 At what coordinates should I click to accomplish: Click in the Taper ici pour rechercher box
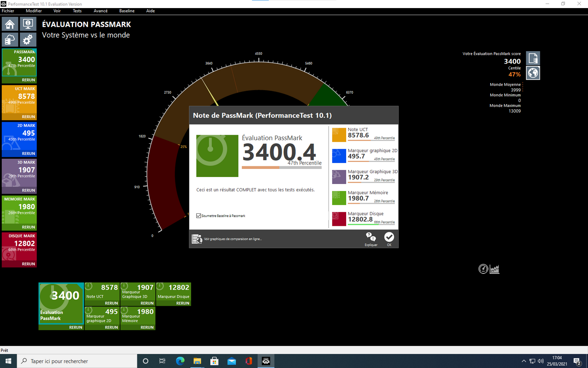coord(77,361)
